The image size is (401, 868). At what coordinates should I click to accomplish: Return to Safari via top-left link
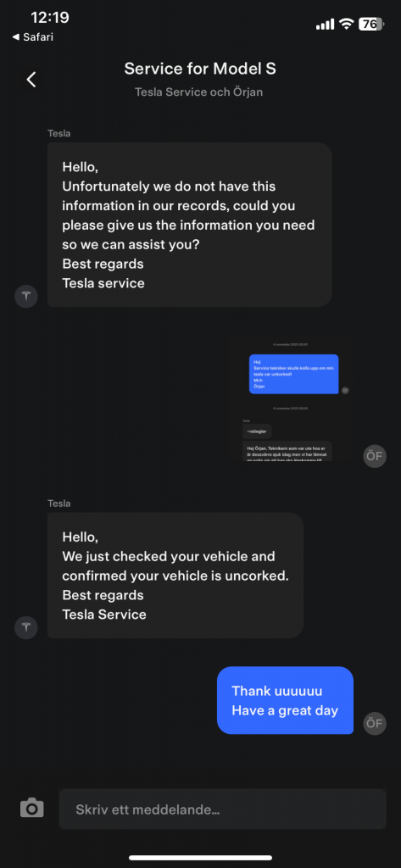pyautogui.click(x=33, y=37)
